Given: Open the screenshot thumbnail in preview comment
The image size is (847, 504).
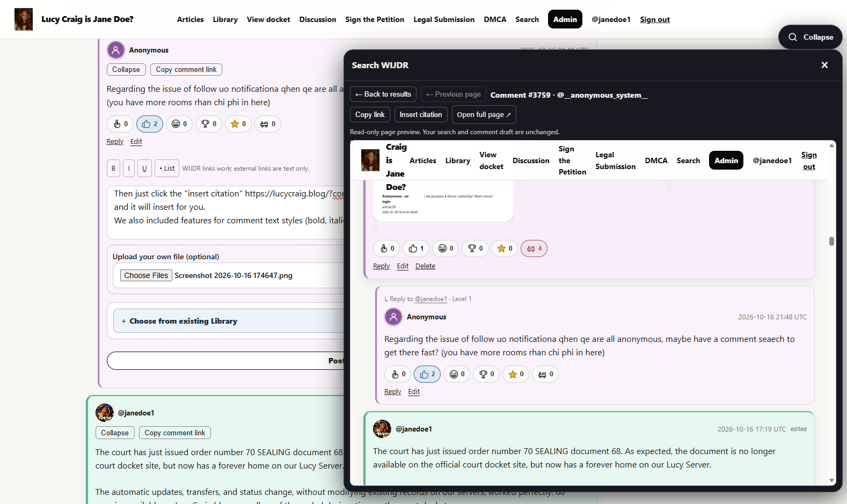Looking at the screenshot, I should point(443,201).
